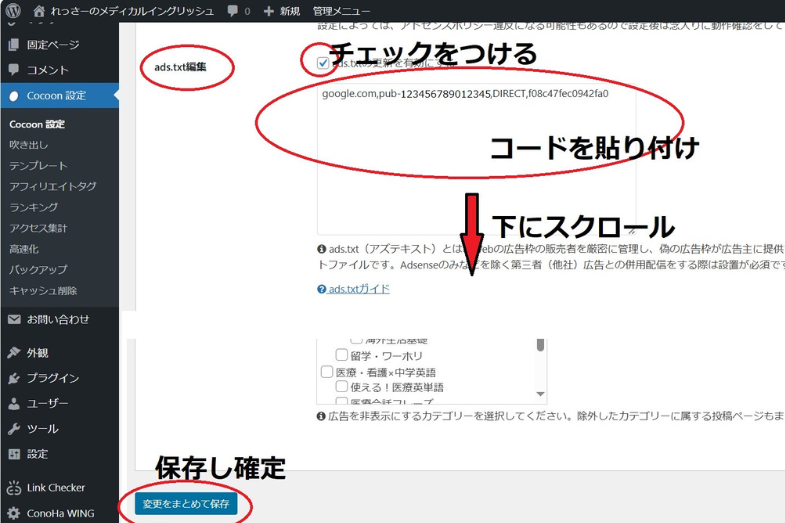Open the WordPress logo menu

tap(13, 10)
